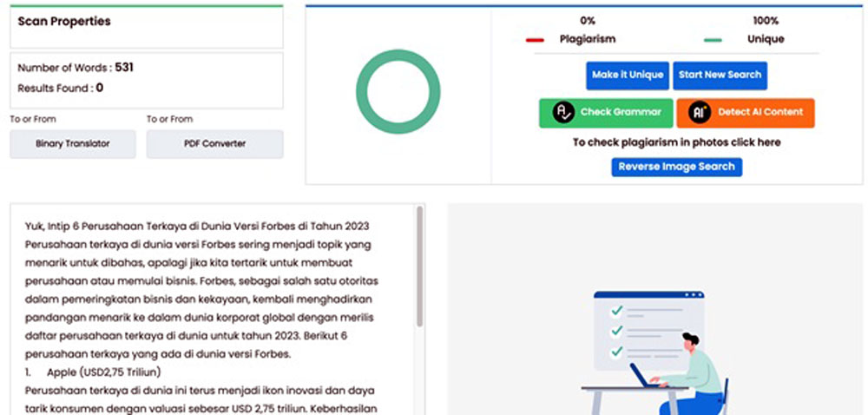This screenshot has width=868, height=415.
Task: Click the scanned text scrollbar thumb
Action: tap(419, 267)
